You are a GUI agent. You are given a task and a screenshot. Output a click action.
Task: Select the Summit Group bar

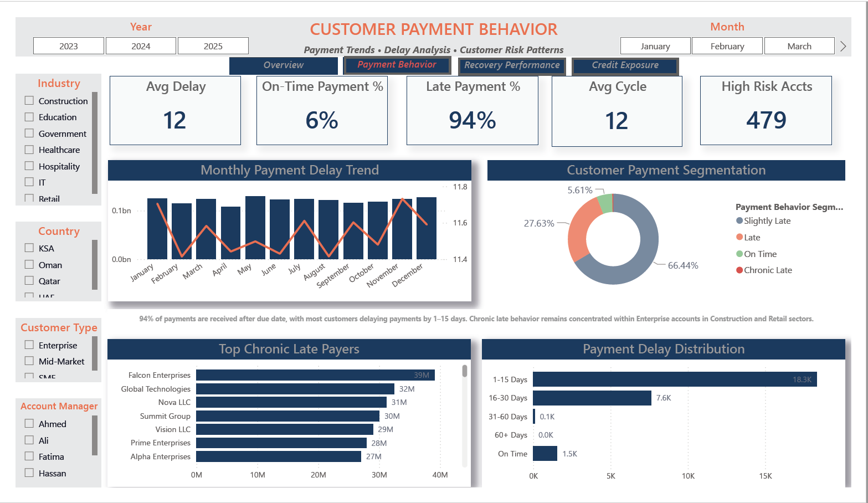[x=287, y=416]
